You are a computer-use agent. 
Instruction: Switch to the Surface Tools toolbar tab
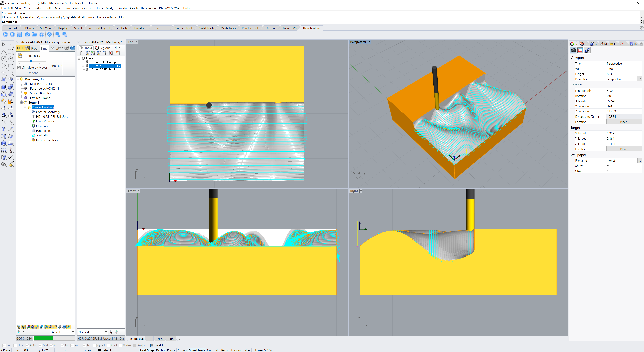click(184, 28)
